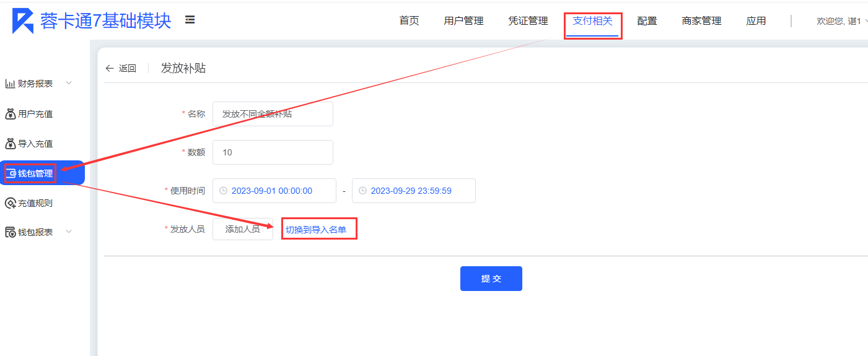Click the 名称 text input field
868x356 pixels.
pos(273,114)
